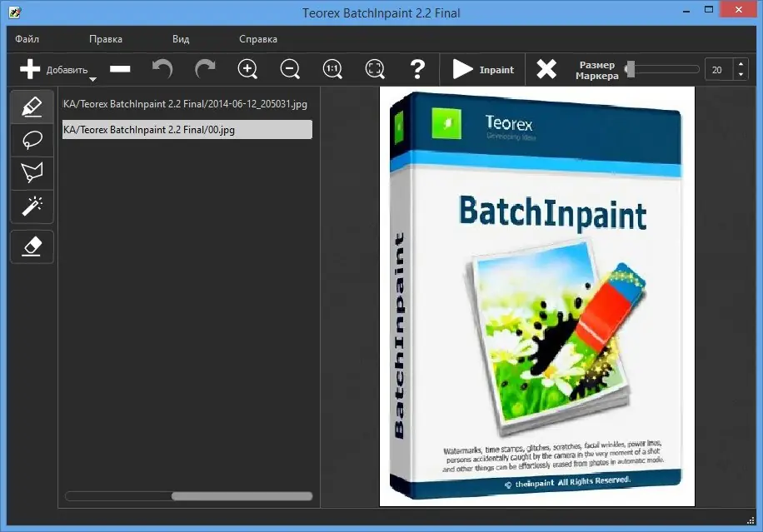Open help with question mark icon
This screenshot has width=763, height=532.
point(417,69)
